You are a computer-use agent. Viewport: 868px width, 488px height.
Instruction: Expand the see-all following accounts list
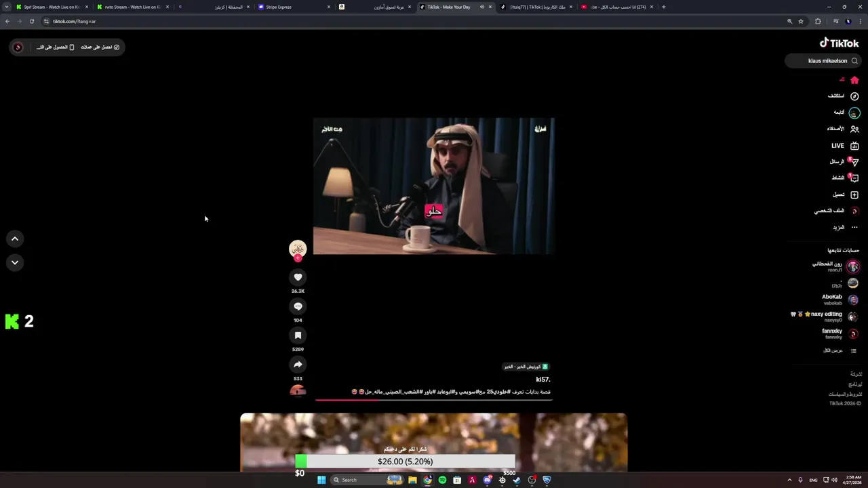(x=840, y=350)
